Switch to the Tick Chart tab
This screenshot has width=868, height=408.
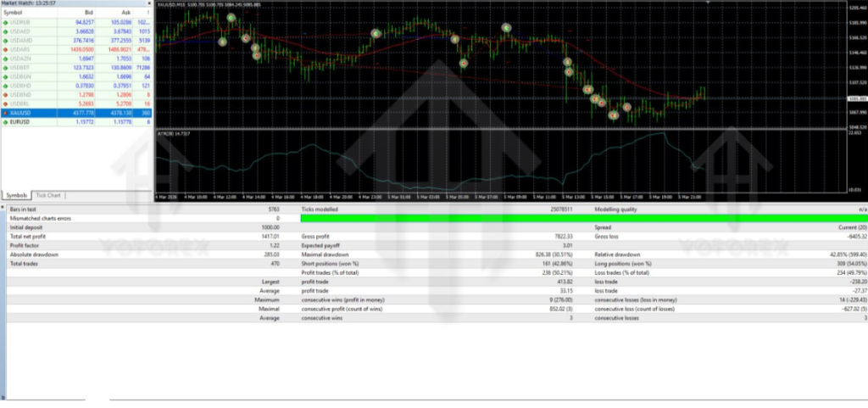(48, 195)
